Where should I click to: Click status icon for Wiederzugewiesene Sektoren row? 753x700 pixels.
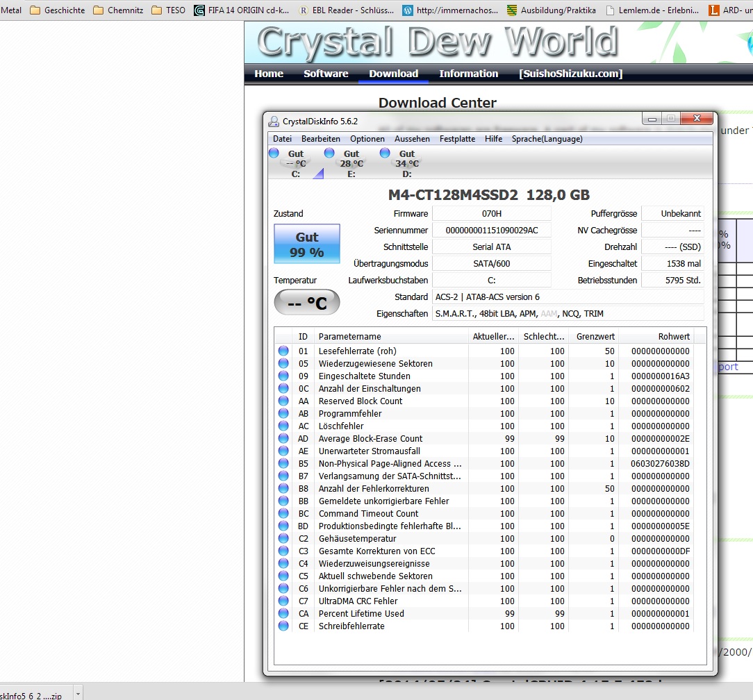point(283,363)
